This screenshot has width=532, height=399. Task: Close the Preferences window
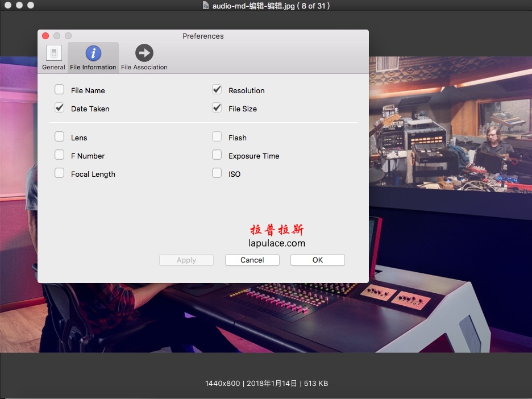point(45,36)
